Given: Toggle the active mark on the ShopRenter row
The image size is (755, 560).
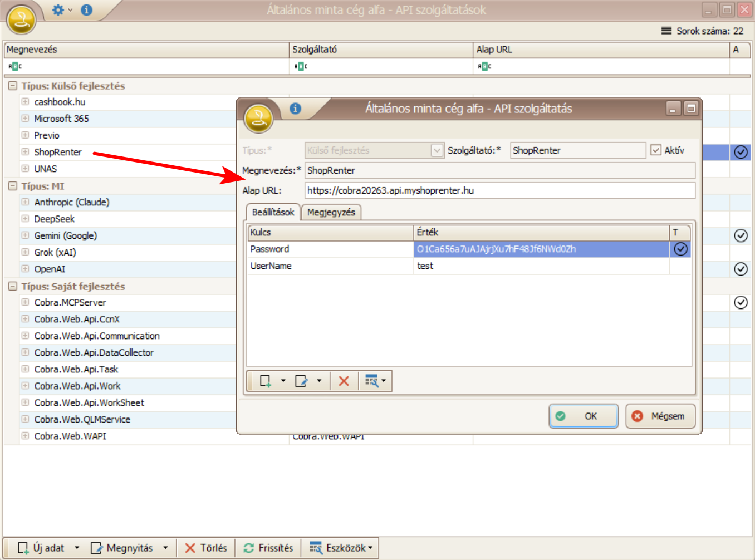Looking at the screenshot, I should pyautogui.click(x=741, y=152).
